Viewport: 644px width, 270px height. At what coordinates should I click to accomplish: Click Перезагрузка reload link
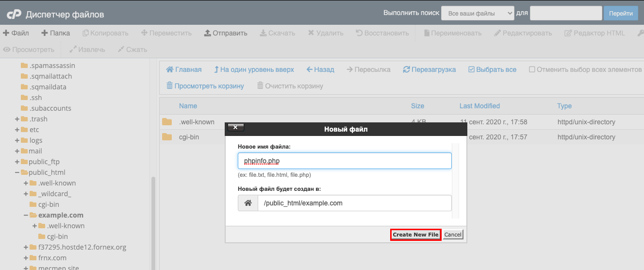(429, 69)
